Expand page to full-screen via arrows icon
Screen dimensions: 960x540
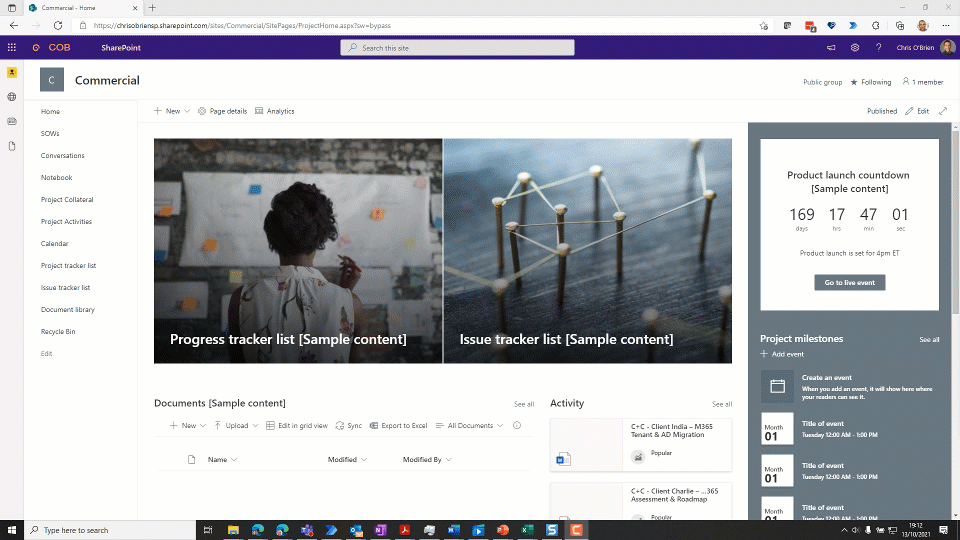tap(943, 111)
